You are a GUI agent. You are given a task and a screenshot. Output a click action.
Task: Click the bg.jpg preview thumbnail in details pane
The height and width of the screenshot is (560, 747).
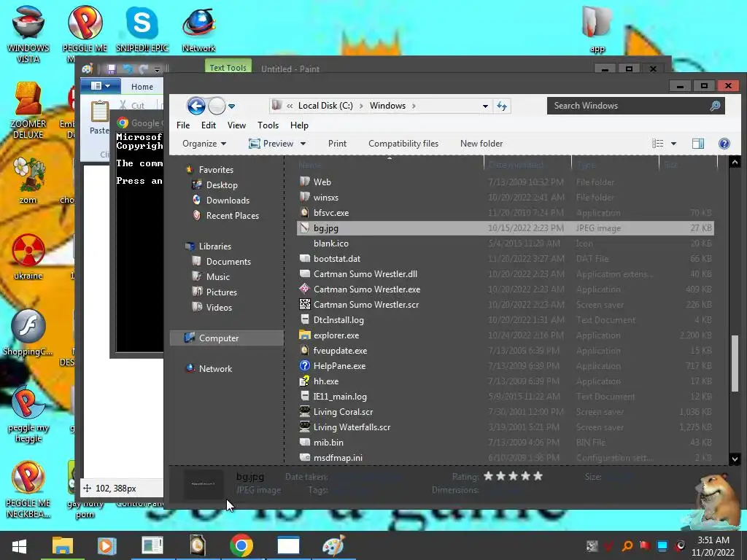coord(204,484)
